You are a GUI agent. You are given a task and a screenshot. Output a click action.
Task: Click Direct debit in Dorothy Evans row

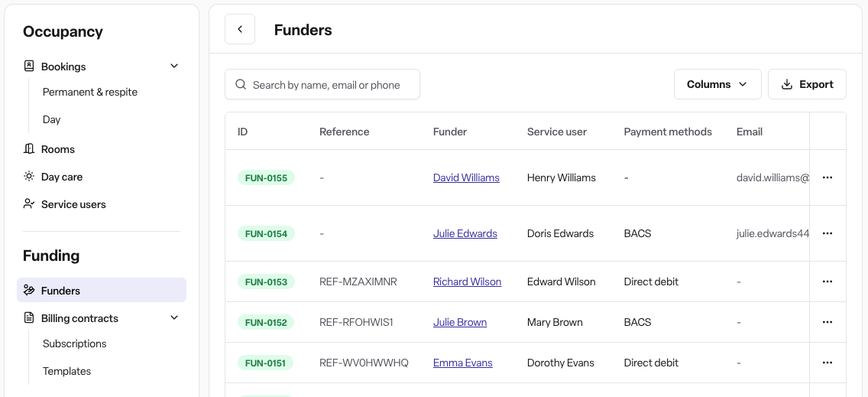click(651, 363)
